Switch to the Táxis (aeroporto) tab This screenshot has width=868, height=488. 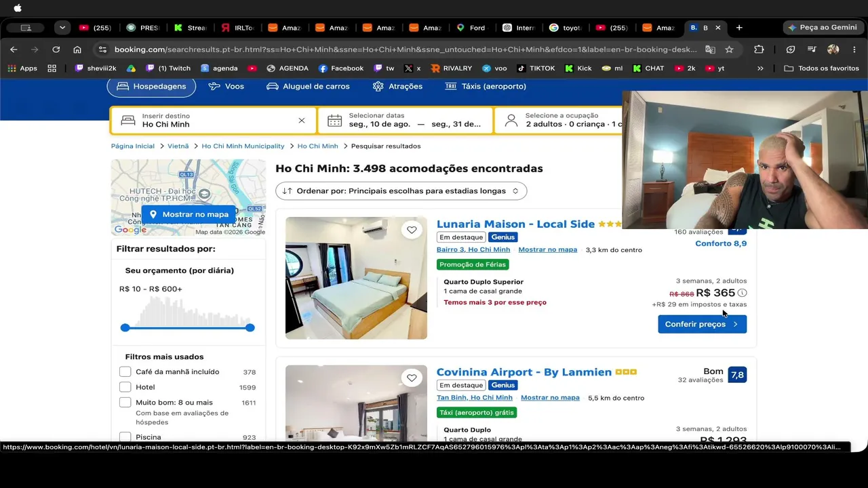point(486,87)
